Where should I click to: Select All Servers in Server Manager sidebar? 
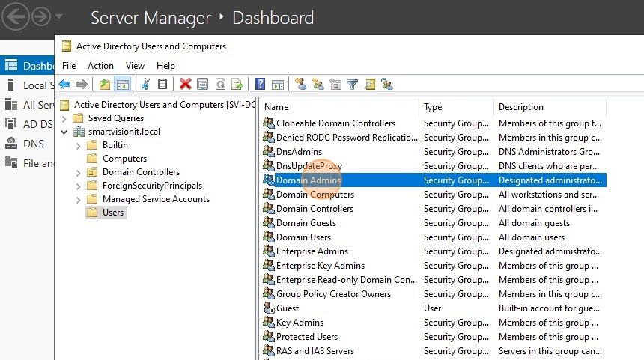click(x=27, y=105)
